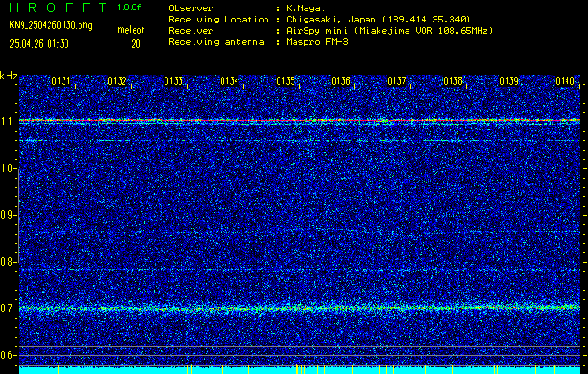Click the 1.00f version label
588x374 pixels.
(x=129, y=7)
